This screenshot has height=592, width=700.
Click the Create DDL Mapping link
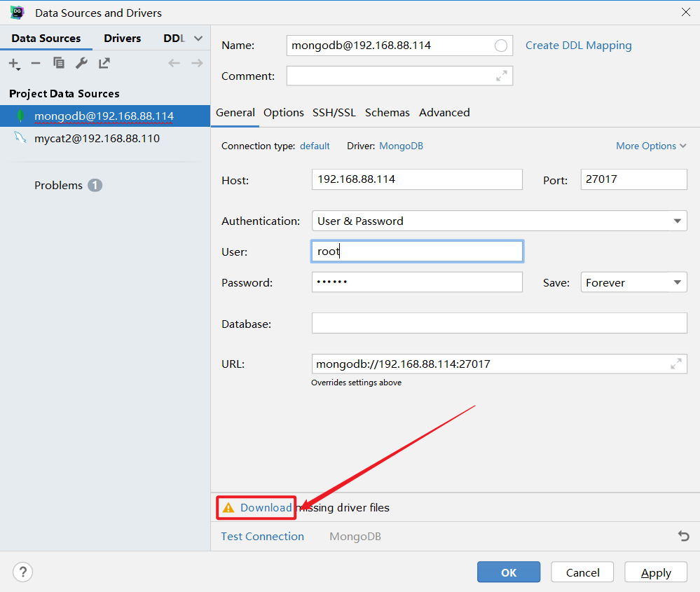pyautogui.click(x=578, y=46)
